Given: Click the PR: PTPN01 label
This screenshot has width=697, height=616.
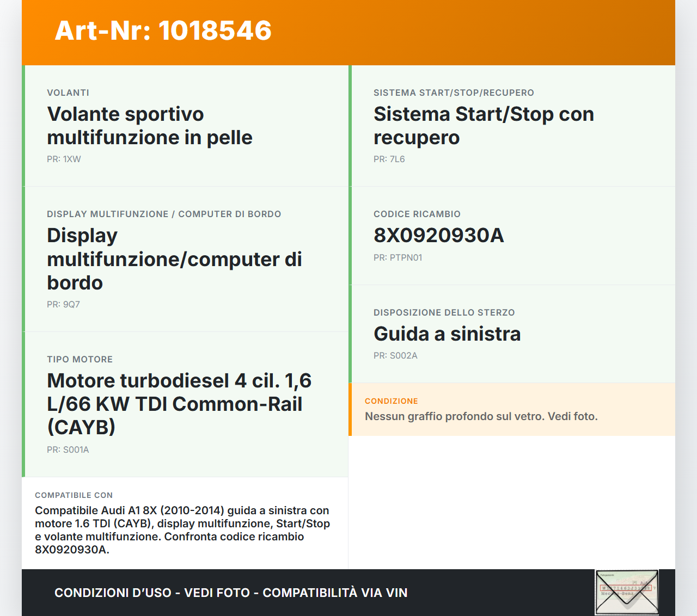Looking at the screenshot, I should [398, 257].
